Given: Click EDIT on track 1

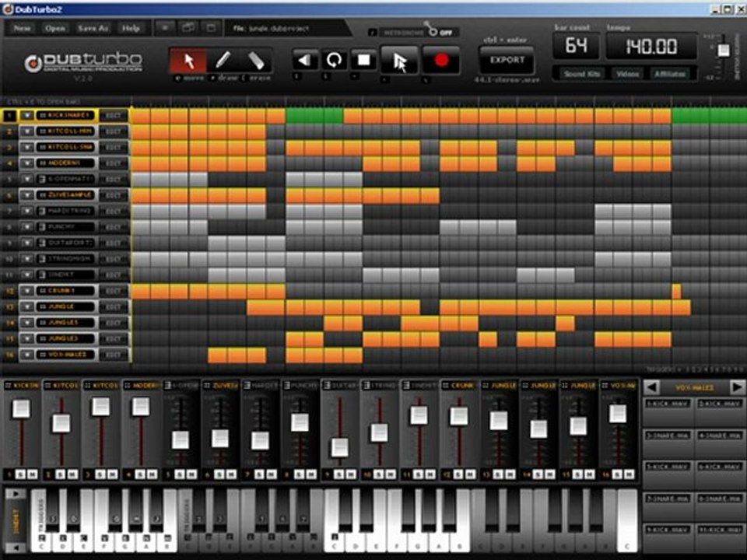Looking at the screenshot, I should (x=114, y=116).
